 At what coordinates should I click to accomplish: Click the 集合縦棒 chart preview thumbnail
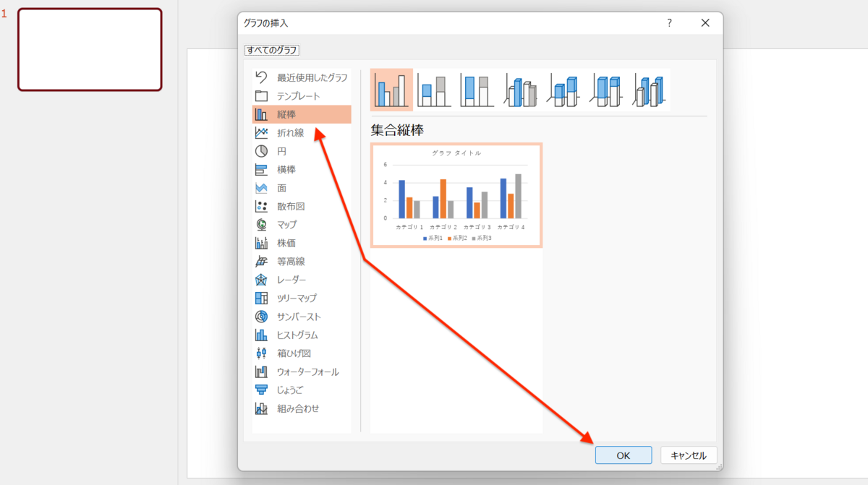pos(456,195)
